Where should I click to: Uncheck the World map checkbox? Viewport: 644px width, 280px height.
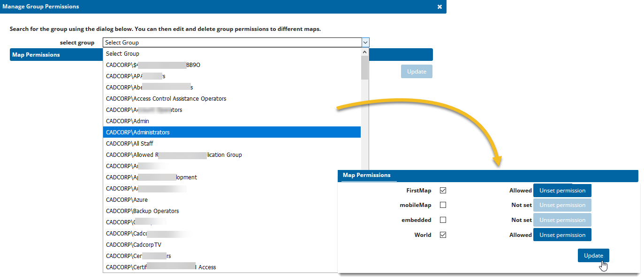coord(443,235)
